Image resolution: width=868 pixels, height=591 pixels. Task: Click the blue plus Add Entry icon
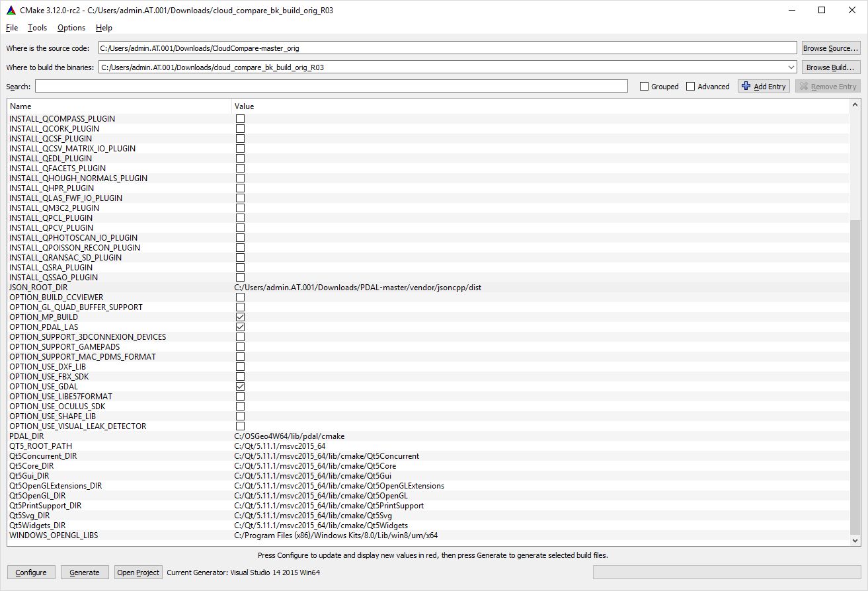(x=746, y=86)
